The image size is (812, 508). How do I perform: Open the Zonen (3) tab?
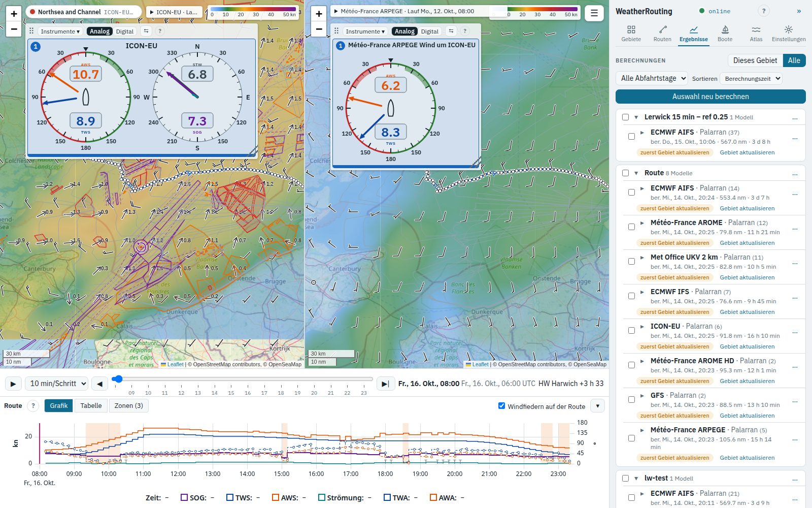(128, 405)
